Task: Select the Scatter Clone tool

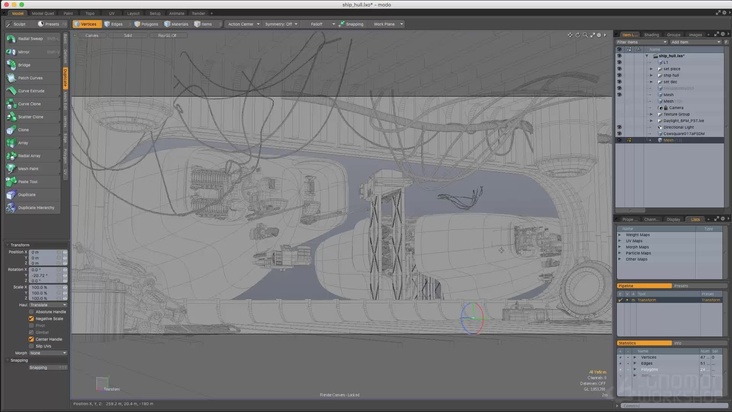Action: (30, 116)
